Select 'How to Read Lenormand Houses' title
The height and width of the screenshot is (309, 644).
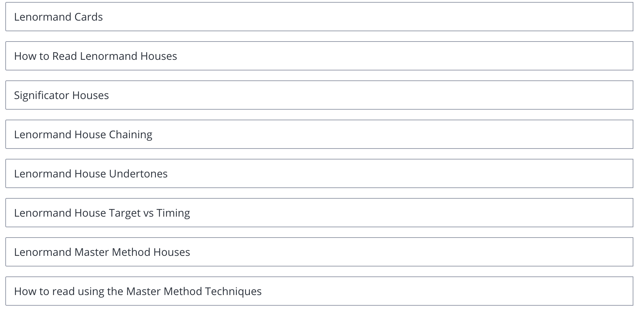click(x=96, y=56)
